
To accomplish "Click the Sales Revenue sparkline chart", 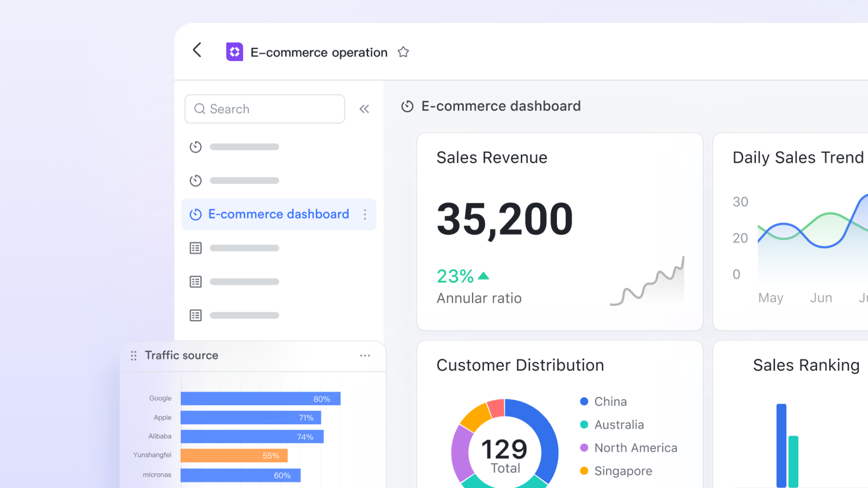I will [647, 281].
